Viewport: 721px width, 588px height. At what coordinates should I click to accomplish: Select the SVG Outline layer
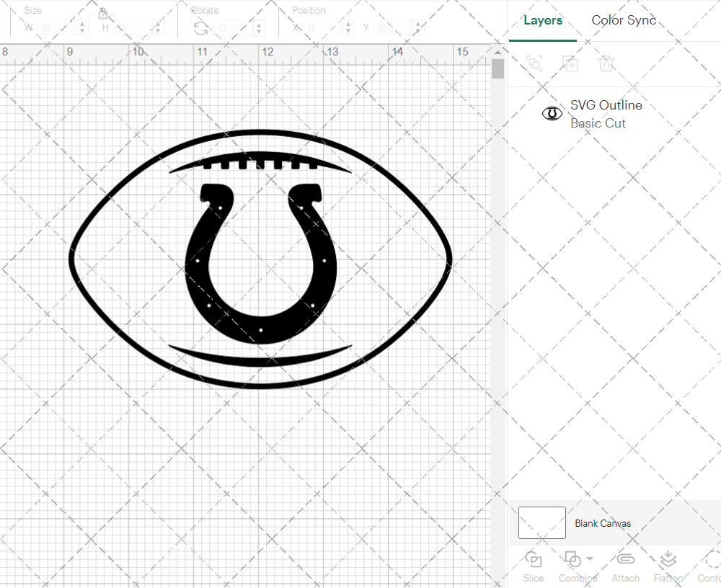pos(606,114)
